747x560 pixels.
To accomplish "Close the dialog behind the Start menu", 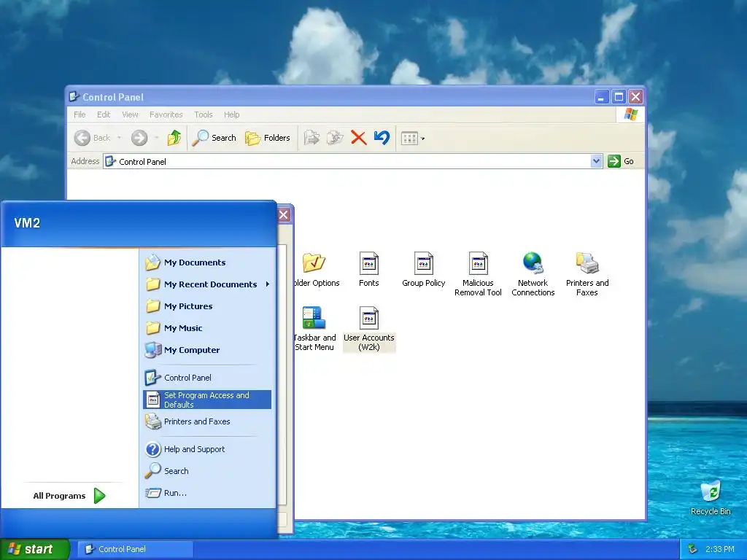I will click(x=284, y=215).
